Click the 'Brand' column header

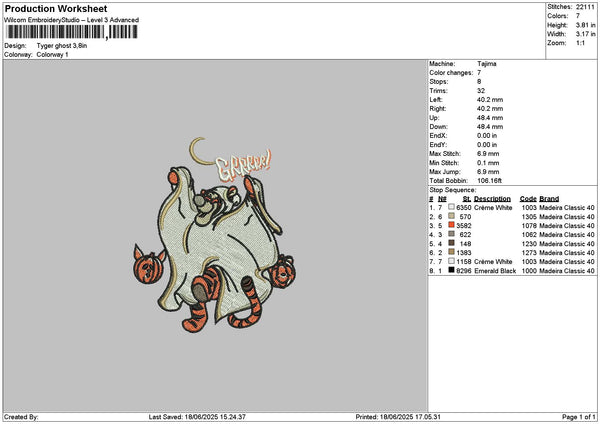click(x=549, y=199)
